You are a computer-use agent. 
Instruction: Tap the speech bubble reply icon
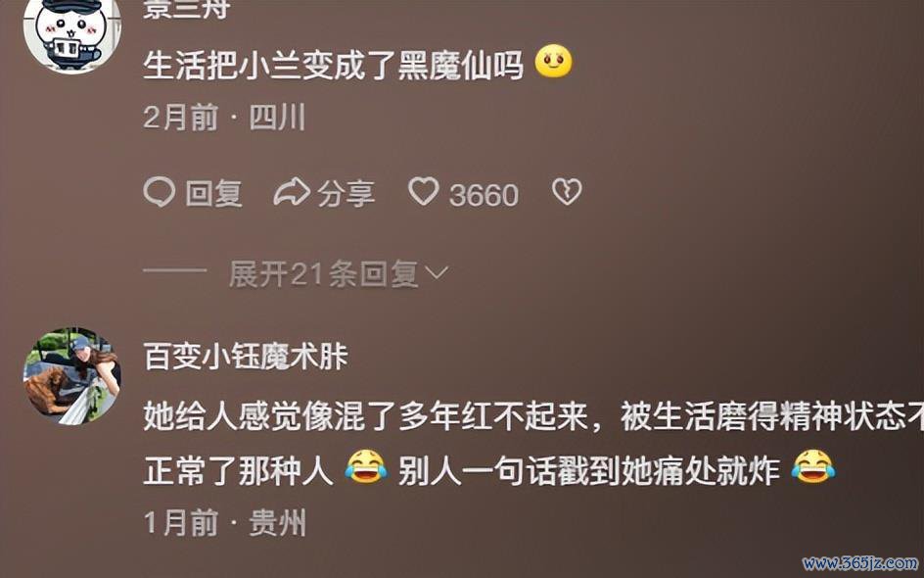pyautogui.click(x=160, y=192)
